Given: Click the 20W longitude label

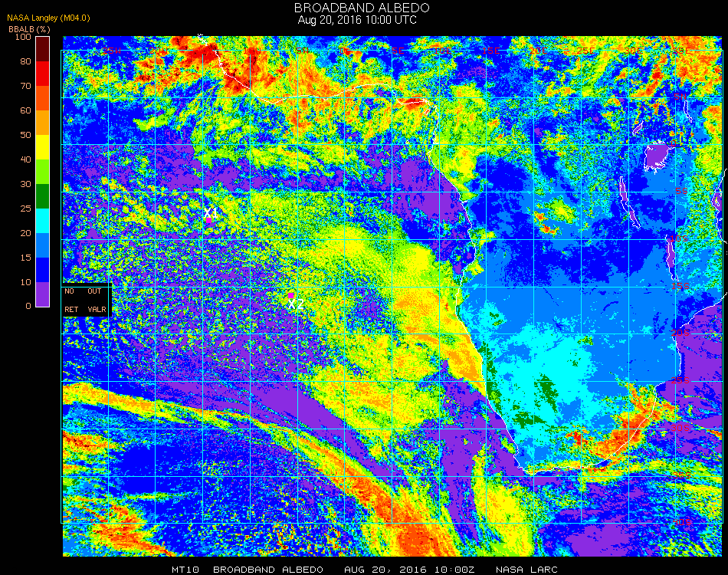Looking at the screenshot, I should coord(159,50).
